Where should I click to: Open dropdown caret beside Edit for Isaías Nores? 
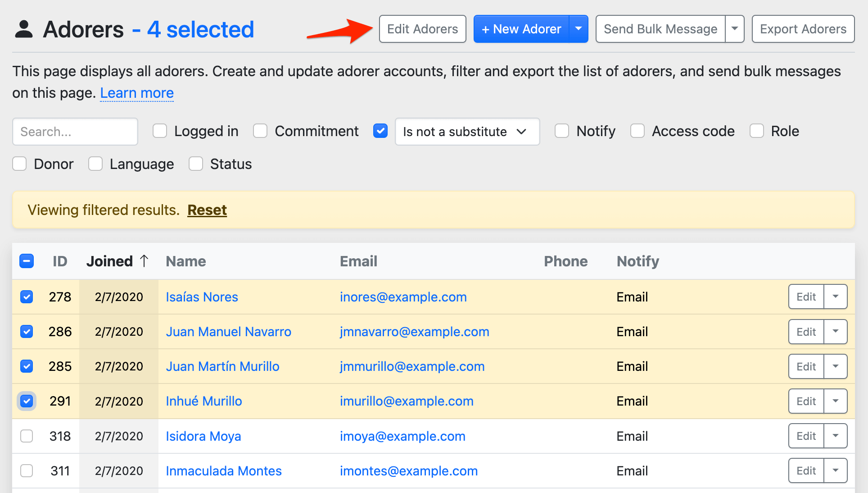point(836,297)
